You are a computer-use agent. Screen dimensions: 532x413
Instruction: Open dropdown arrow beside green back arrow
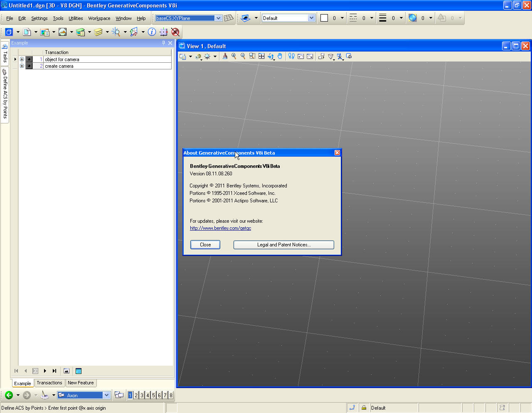(18, 395)
